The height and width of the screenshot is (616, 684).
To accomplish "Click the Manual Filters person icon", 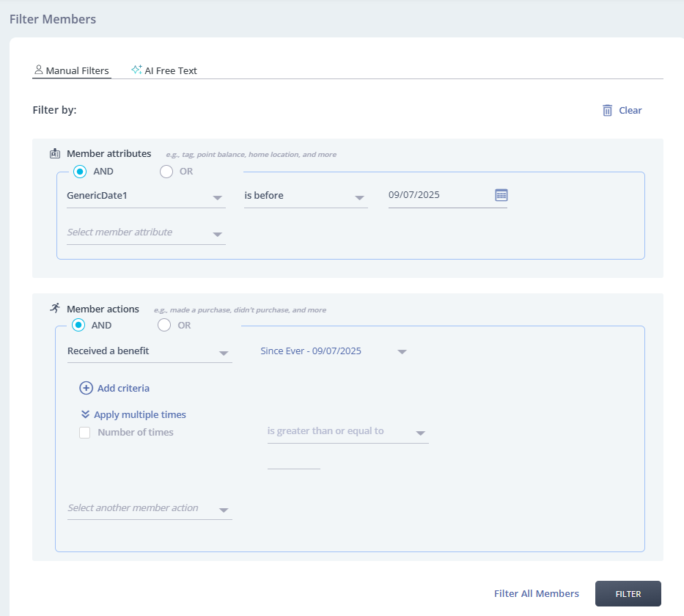I will [x=39, y=70].
